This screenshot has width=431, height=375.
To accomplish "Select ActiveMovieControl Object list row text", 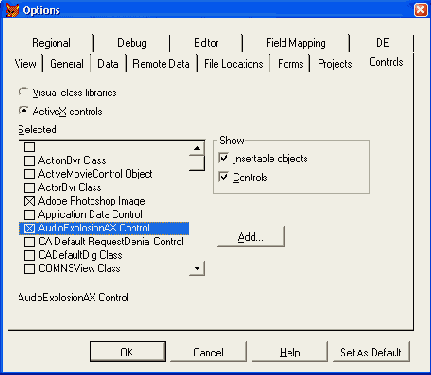I will [95, 174].
